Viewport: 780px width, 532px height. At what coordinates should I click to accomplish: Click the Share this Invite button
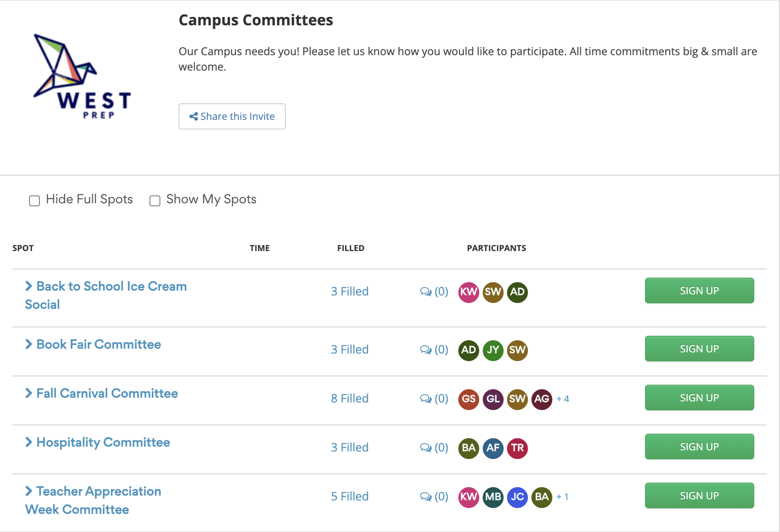coord(232,117)
